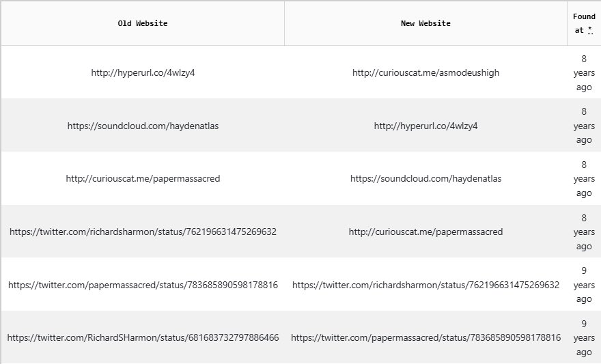Open richardsharmon status 762196631475269632 in New Website column
Screen dimensions: 601x364
tap(426, 285)
